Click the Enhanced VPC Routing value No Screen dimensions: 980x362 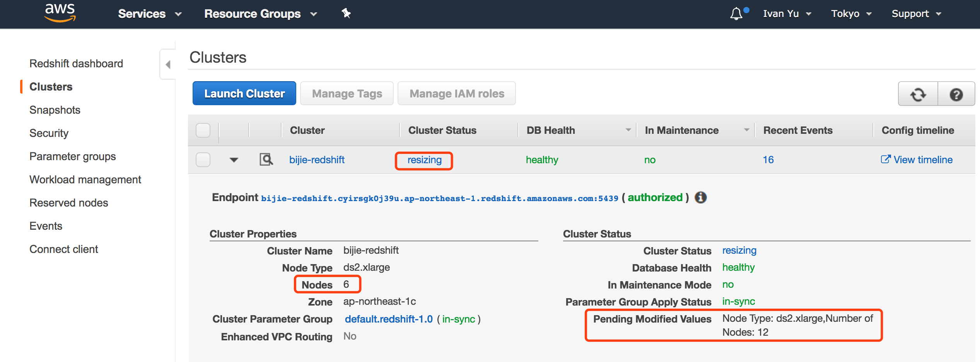click(x=350, y=336)
